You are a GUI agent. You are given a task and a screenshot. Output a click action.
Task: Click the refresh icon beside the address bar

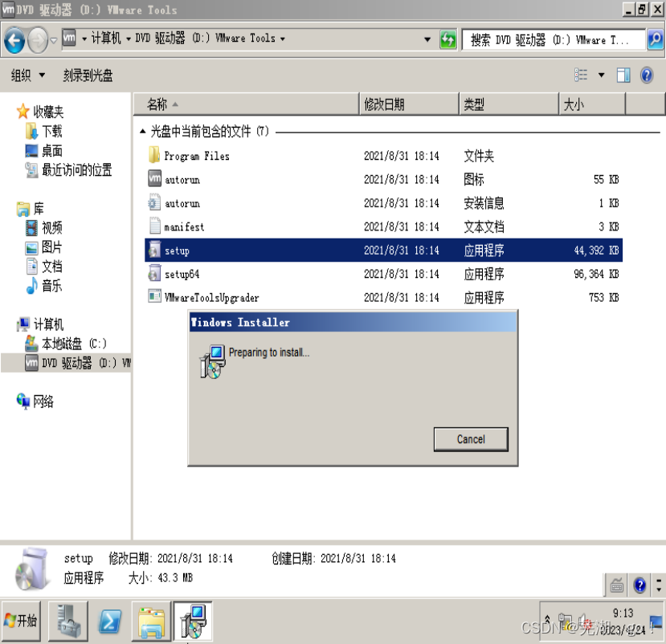(447, 39)
